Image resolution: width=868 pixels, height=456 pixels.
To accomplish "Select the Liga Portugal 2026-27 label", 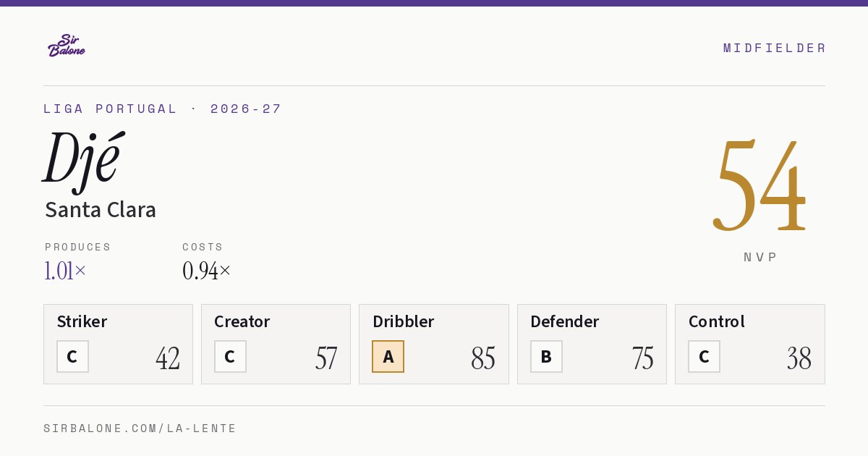I will coord(163,109).
